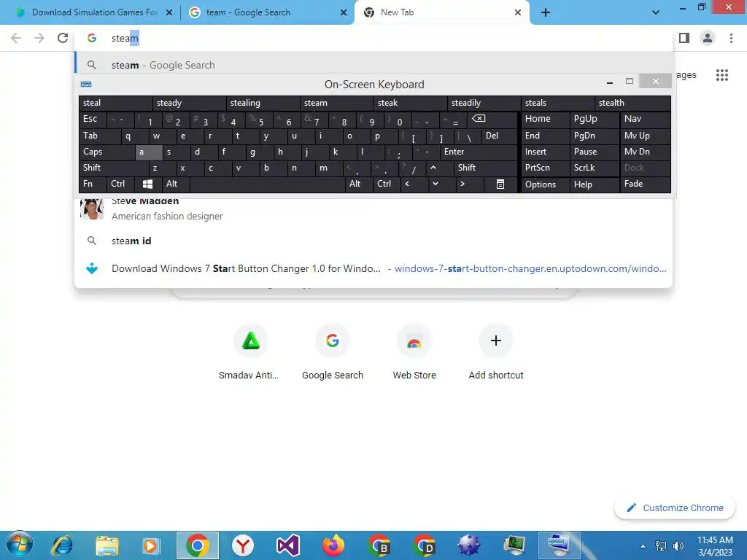Click the Windows logo key on keyboard
The width and height of the screenshot is (747, 560).
[147, 184]
